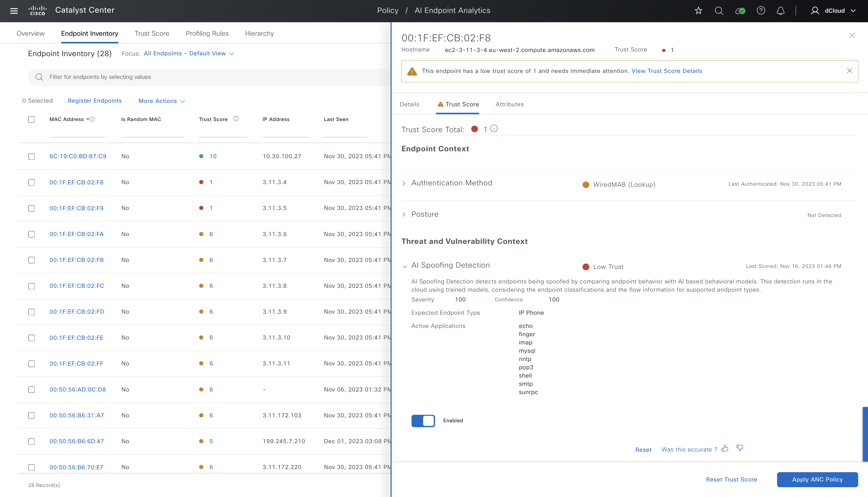This screenshot has height=497, width=868.
Task: Click the info icon beside Trust Score column
Action: (236, 119)
